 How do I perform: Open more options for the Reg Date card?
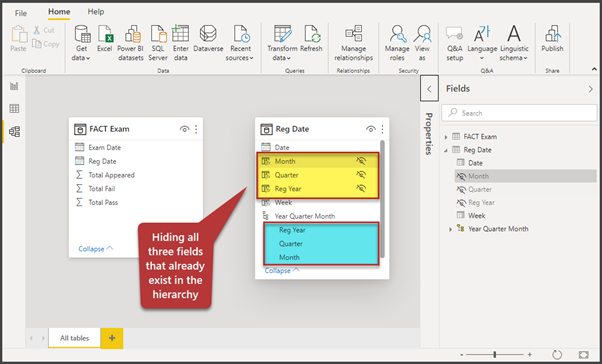tap(382, 129)
